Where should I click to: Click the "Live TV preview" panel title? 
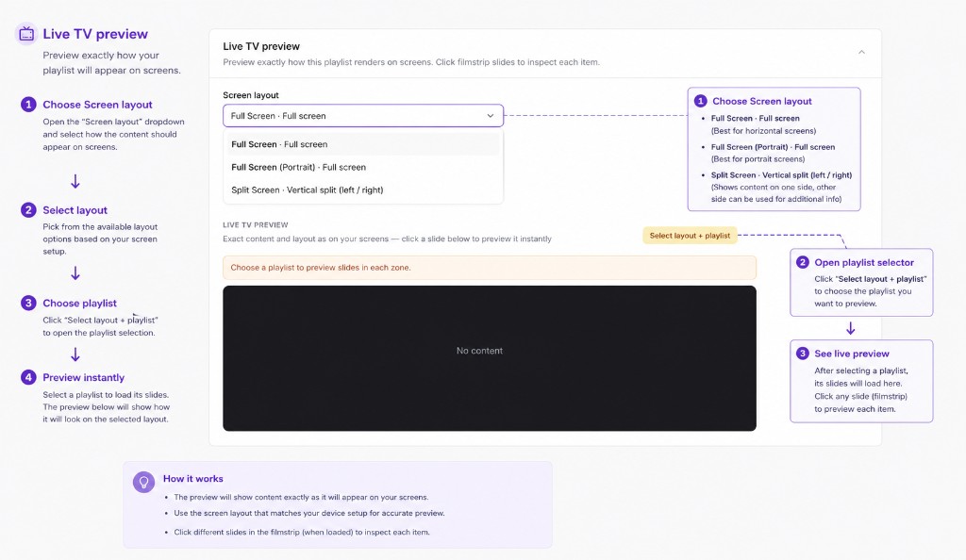click(261, 46)
